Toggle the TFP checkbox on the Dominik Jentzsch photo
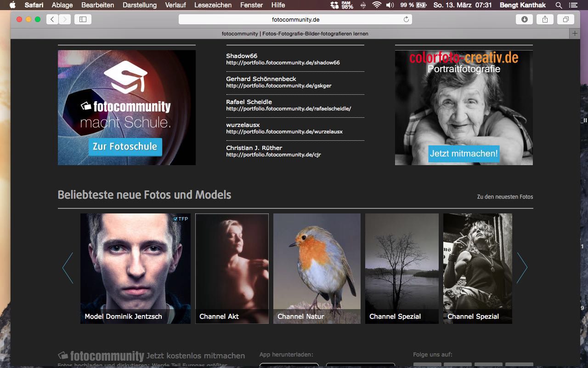This screenshot has width=588, height=368. tap(175, 219)
